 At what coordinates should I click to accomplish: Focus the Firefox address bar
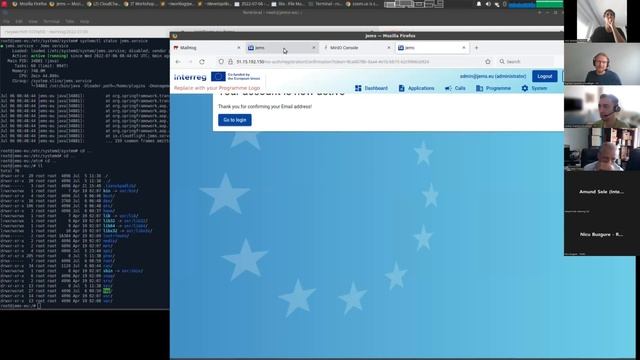[x=355, y=62]
